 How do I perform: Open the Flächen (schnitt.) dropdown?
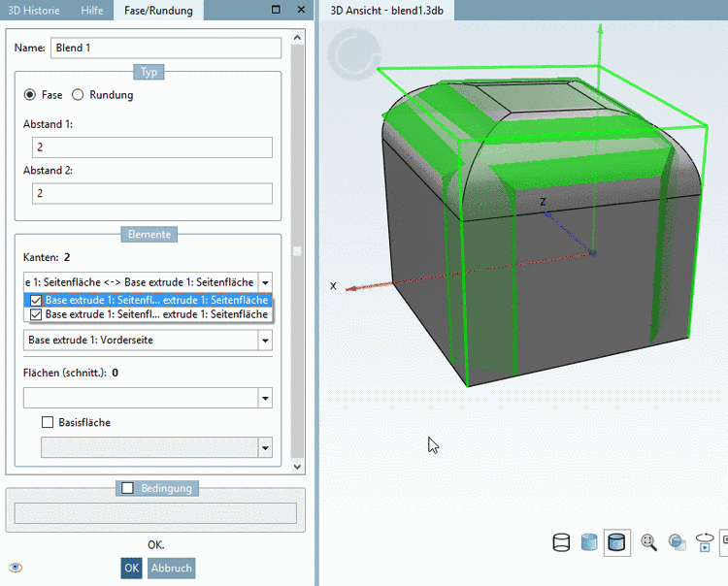265,399
